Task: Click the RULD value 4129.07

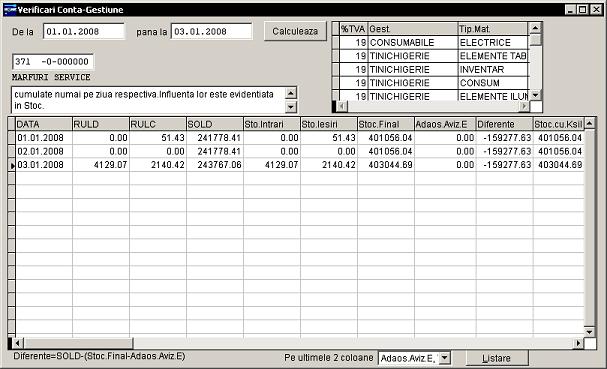Action: [x=101, y=165]
